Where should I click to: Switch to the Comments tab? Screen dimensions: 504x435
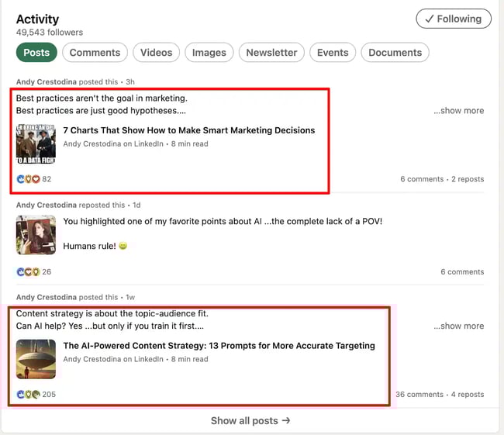pyautogui.click(x=95, y=53)
